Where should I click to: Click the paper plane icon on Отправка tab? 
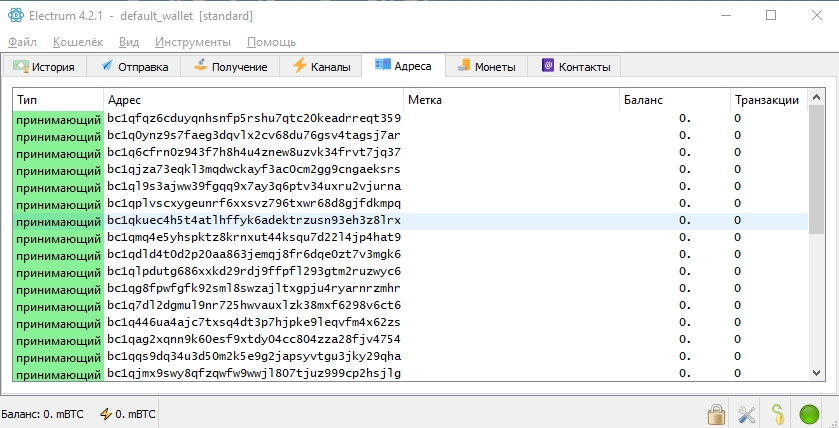pos(107,65)
